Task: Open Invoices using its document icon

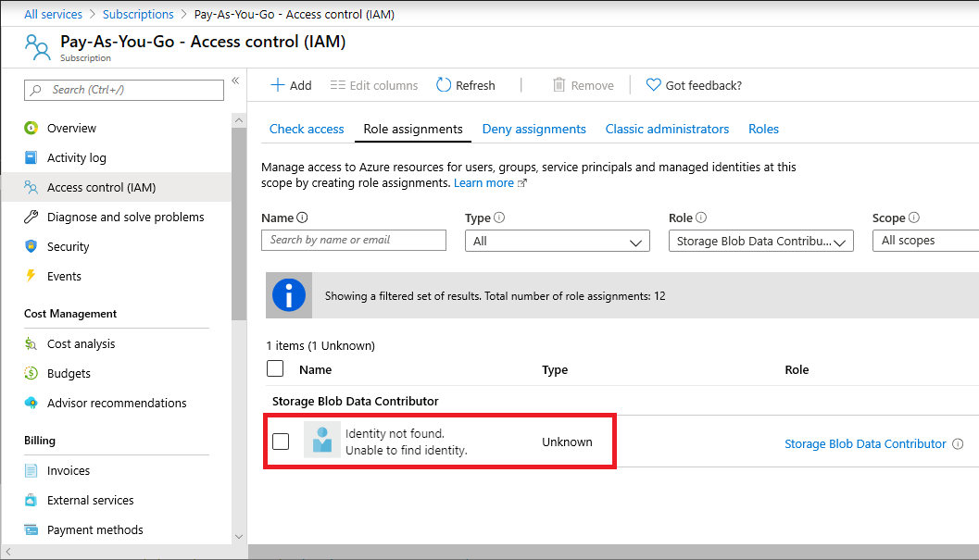Action: coord(31,470)
